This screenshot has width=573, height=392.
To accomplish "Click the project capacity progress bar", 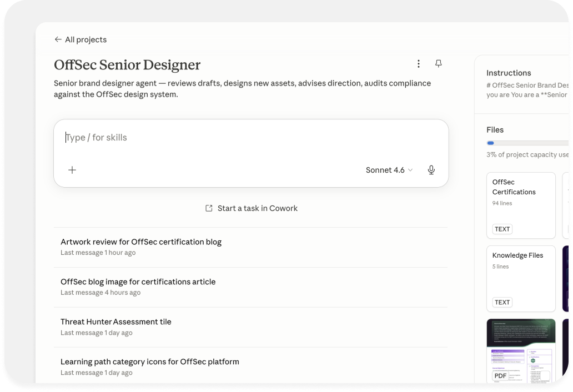I will pos(527,143).
